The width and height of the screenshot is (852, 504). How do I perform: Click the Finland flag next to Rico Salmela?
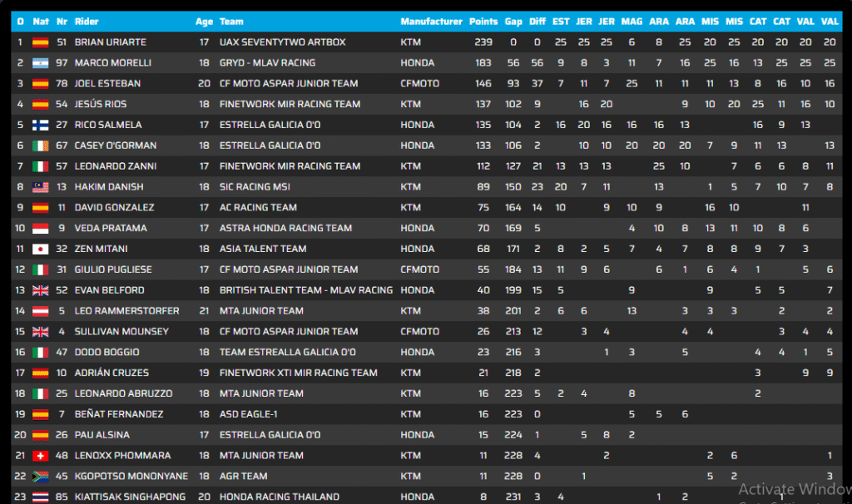40,125
